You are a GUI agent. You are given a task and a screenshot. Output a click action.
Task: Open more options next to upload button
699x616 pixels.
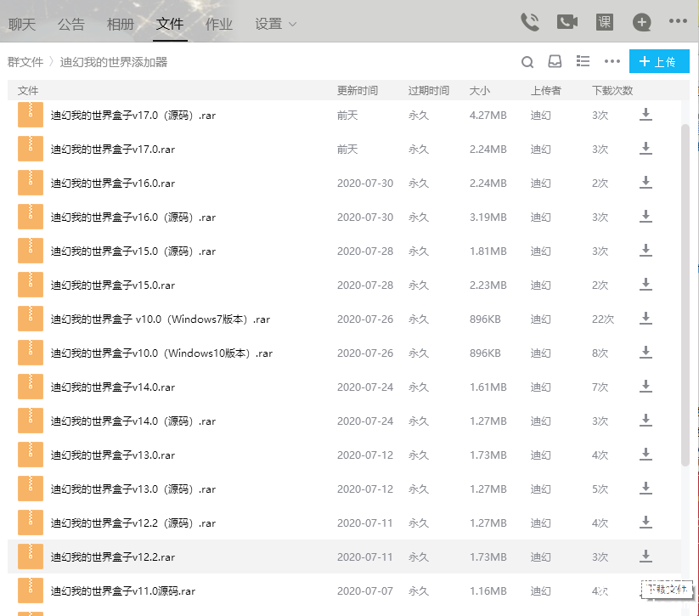tap(612, 61)
